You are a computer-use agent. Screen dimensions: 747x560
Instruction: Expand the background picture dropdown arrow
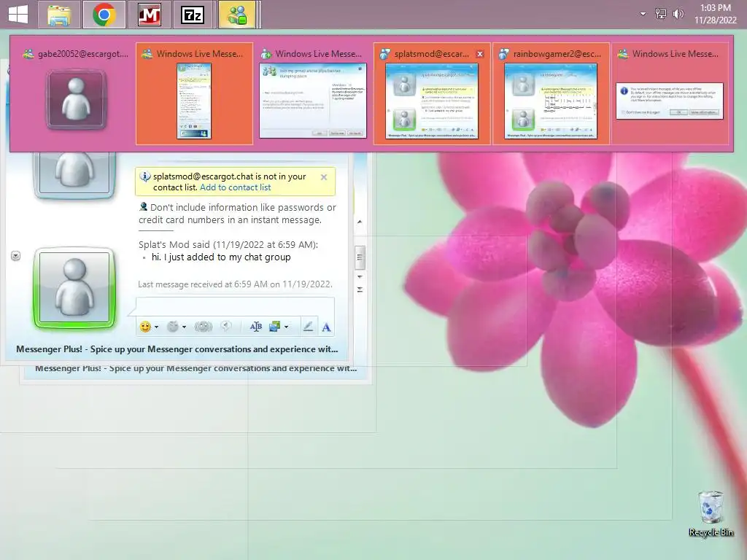click(x=286, y=327)
